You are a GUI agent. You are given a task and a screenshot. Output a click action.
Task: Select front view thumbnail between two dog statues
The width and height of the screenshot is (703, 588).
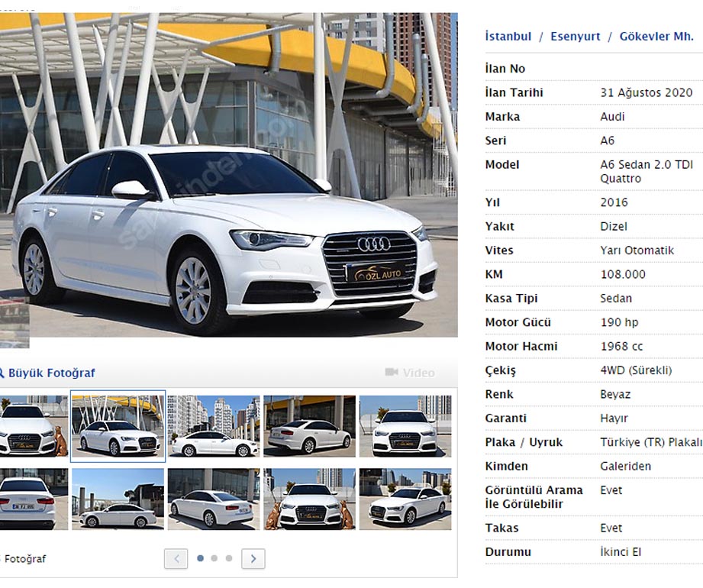tap(309, 499)
